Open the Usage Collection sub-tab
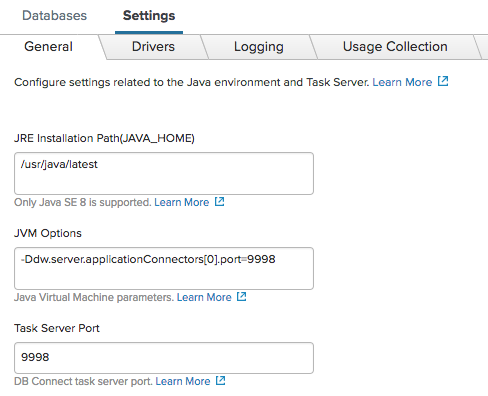 coord(395,47)
